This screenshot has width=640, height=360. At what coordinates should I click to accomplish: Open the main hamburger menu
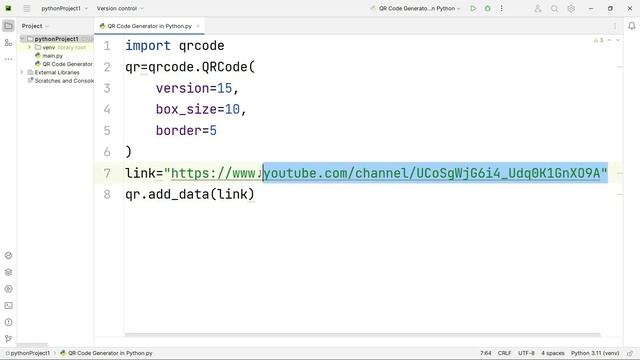coord(27,8)
